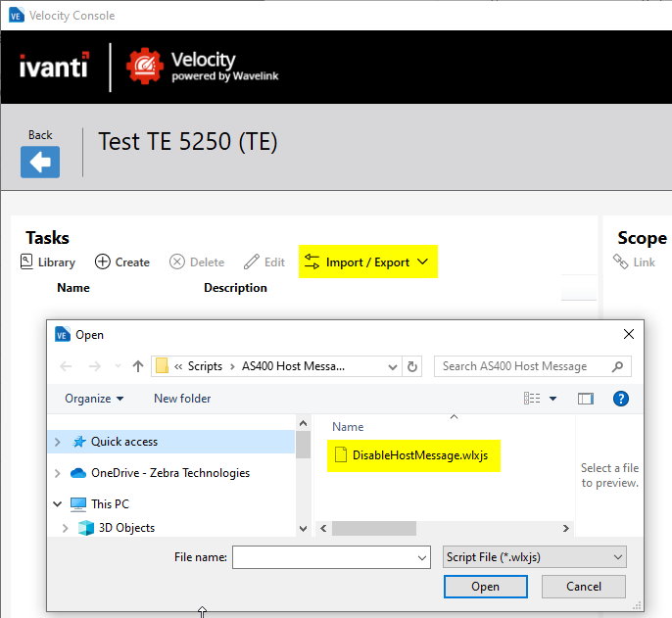Click the search magnifier icon

point(617,366)
